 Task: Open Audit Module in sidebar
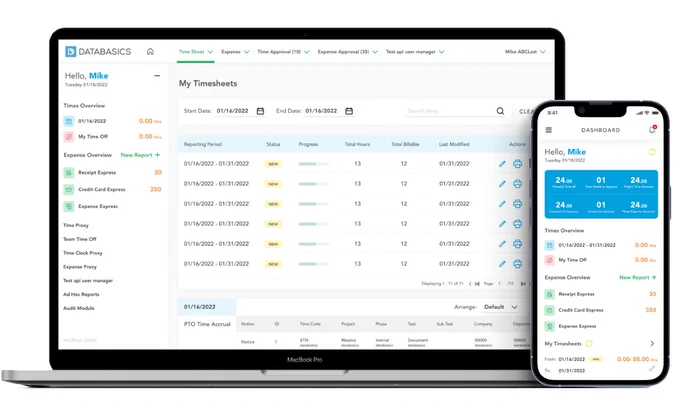click(78, 308)
